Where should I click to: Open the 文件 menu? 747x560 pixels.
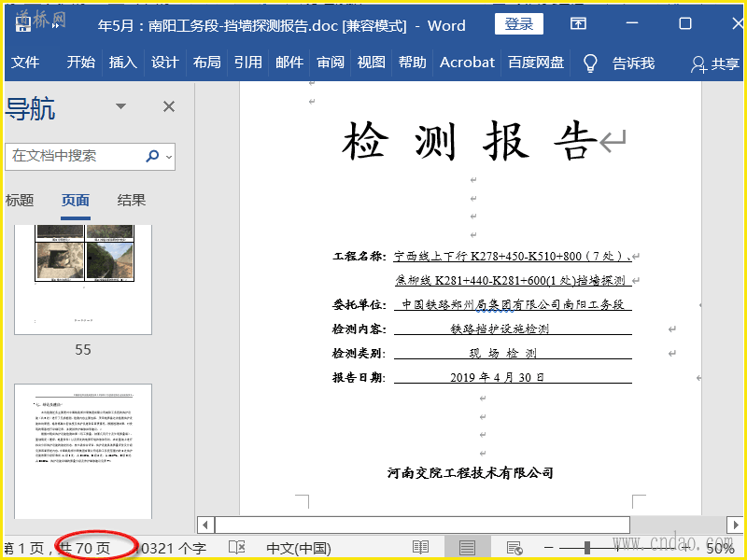coord(25,63)
